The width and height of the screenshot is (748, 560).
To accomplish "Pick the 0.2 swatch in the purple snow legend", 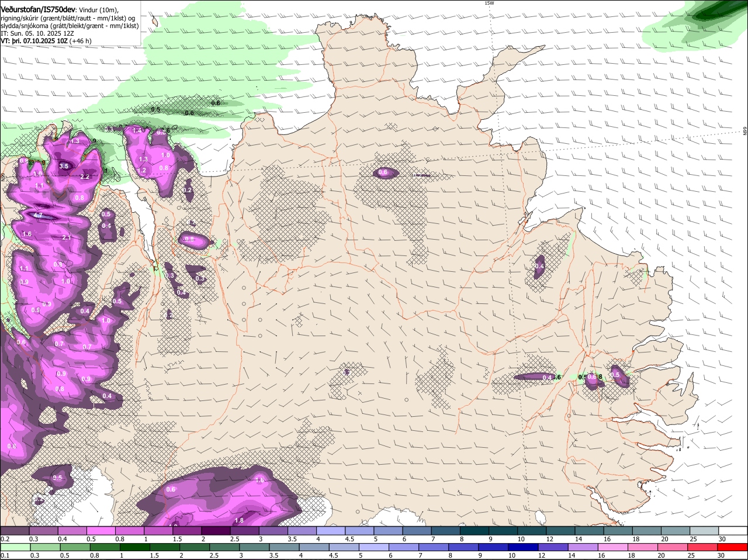I will tap(15, 530).
